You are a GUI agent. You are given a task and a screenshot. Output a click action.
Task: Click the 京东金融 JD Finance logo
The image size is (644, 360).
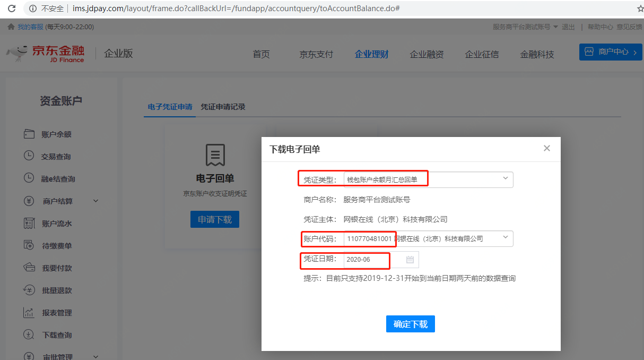(x=46, y=53)
